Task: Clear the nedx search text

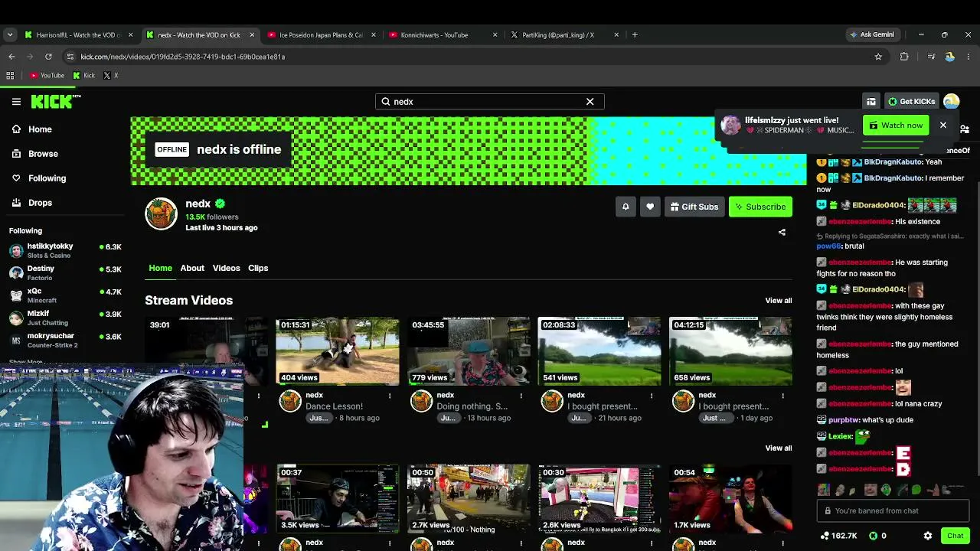Action: coord(590,101)
